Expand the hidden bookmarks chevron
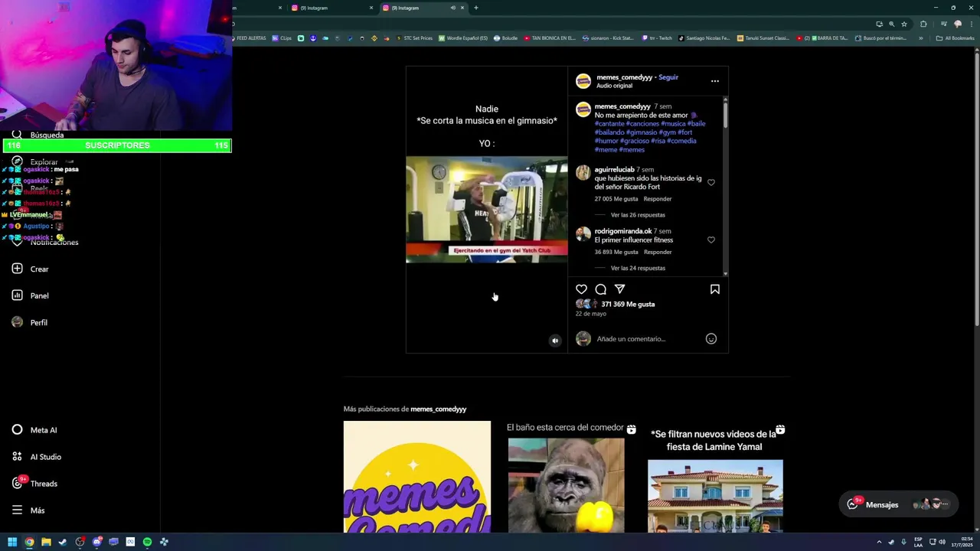Viewport: 980px width, 551px height. pyautogui.click(x=920, y=37)
